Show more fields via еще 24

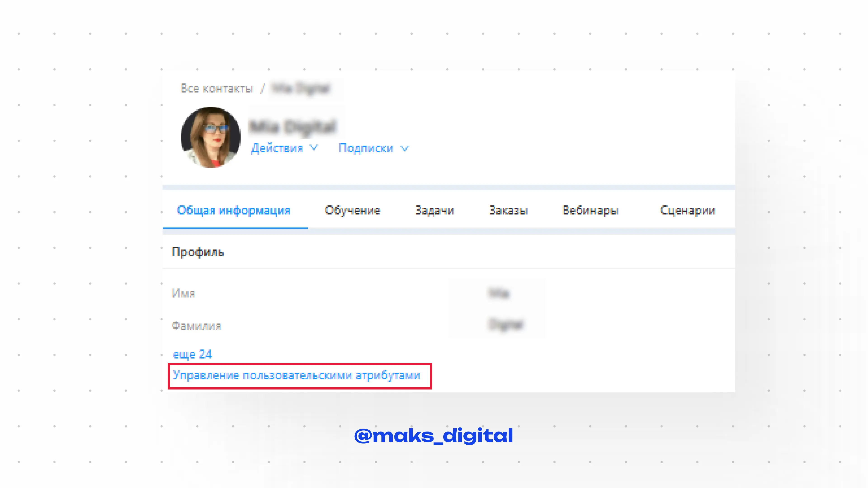pos(192,354)
